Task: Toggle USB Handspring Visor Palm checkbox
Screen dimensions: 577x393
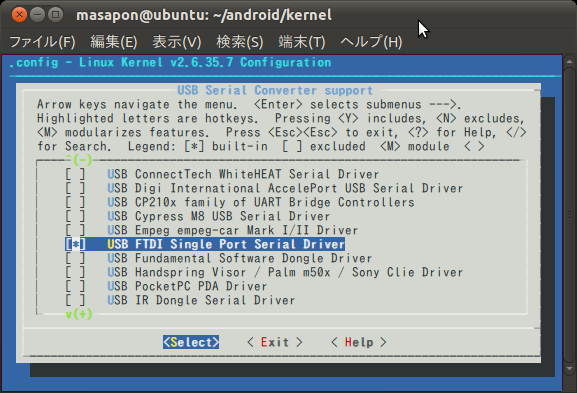Action: pyautogui.click(x=75, y=272)
